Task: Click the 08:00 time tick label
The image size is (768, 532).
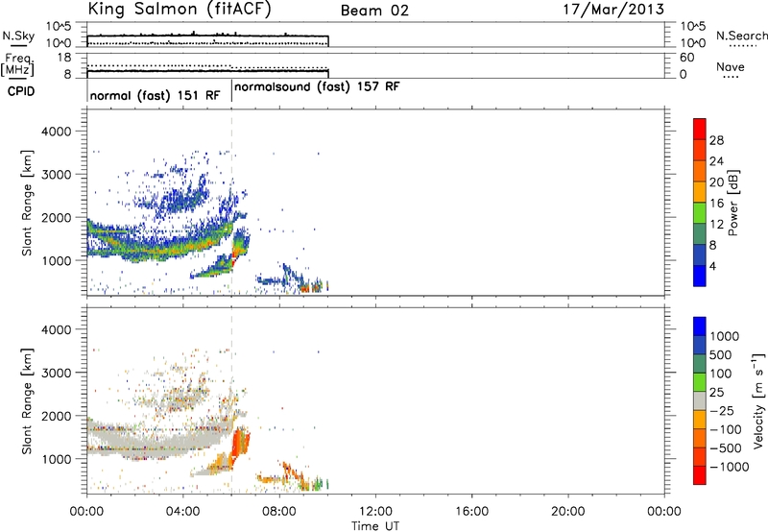Action: (x=279, y=512)
